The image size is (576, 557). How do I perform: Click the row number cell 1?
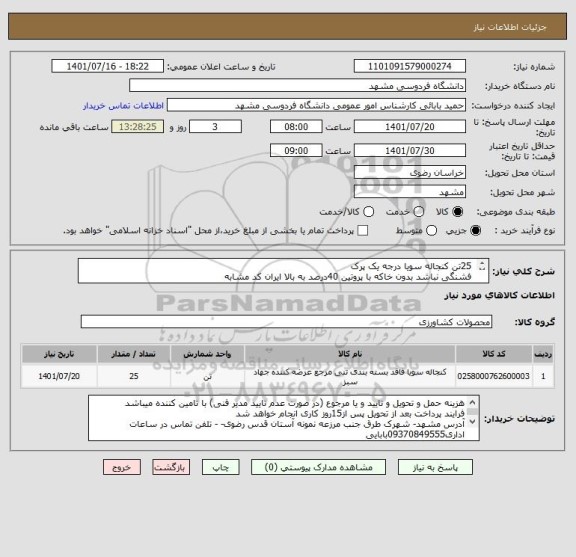pos(543,376)
